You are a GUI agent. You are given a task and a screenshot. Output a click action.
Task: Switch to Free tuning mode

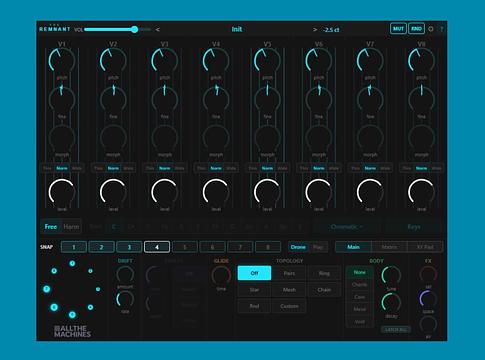coord(51,227)
